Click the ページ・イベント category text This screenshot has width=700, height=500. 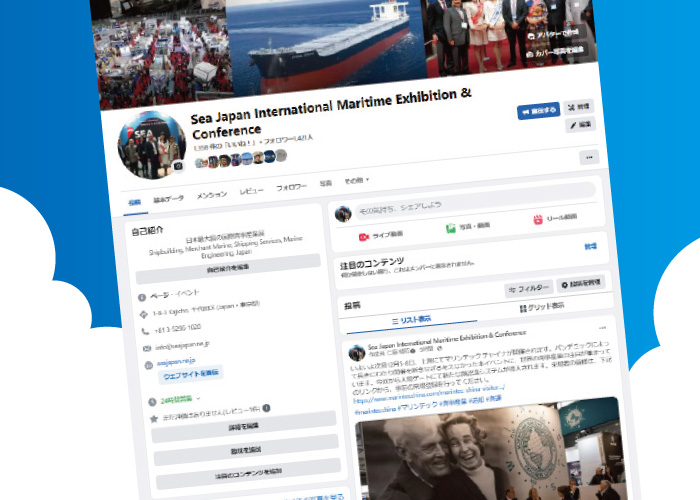tap(174, 294)
